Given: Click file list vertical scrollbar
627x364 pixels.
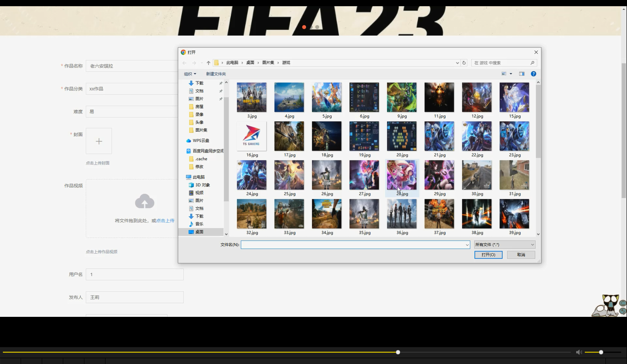Looking at the screenshot, I should [x=538, y=122].
